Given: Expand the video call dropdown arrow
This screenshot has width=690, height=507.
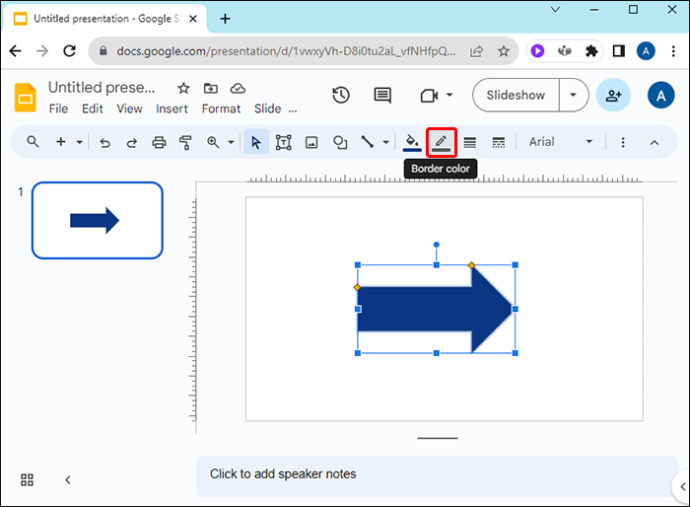Looking at the screenshot, I should coord(449,95).
